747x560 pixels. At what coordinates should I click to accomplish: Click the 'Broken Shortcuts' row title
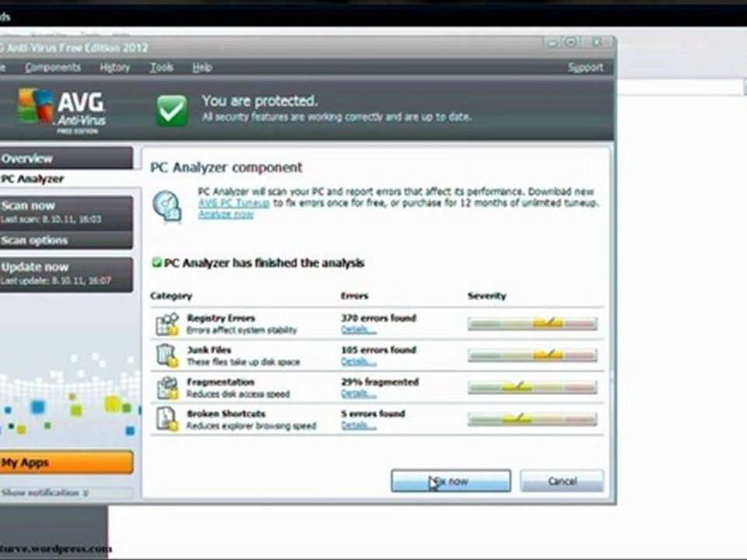[226, 413]
